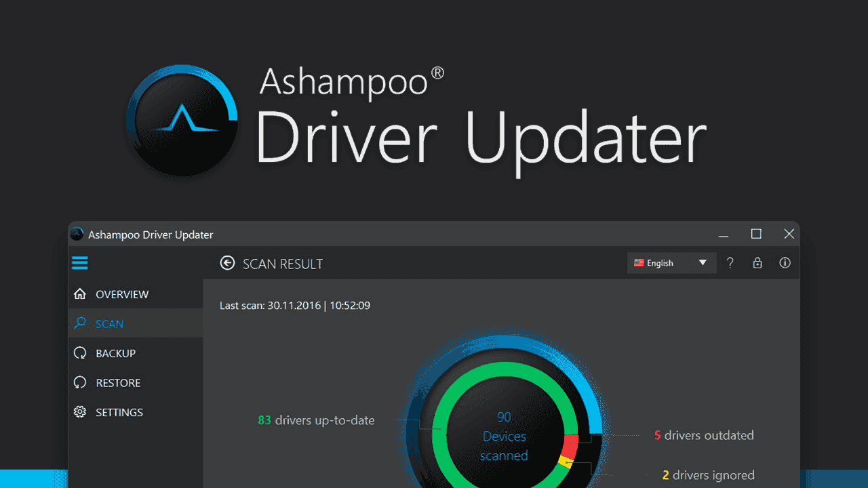The image size is (868, 488).
Task: Toggle the hamburger menu icon
Action: tap(80, 263)
